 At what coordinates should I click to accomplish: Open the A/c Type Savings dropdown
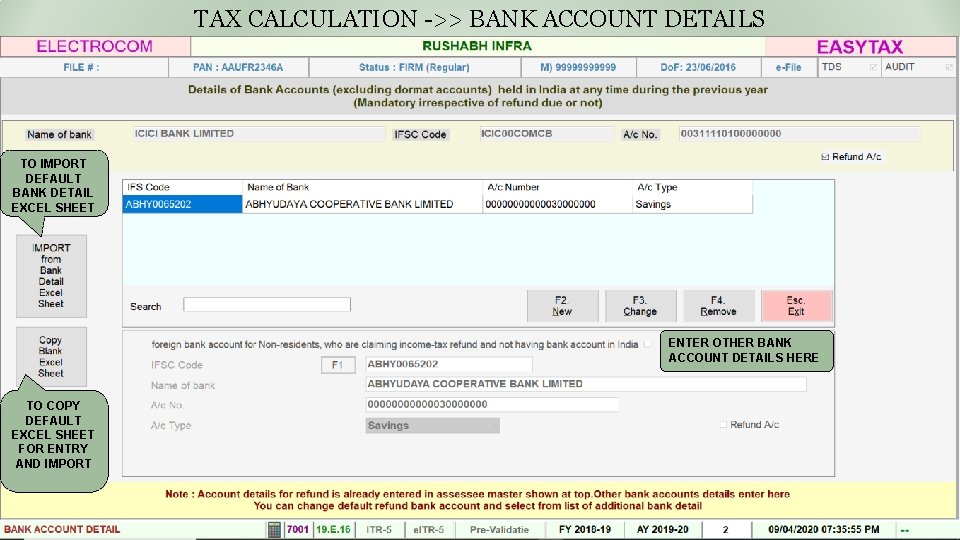tap(432, 426)
